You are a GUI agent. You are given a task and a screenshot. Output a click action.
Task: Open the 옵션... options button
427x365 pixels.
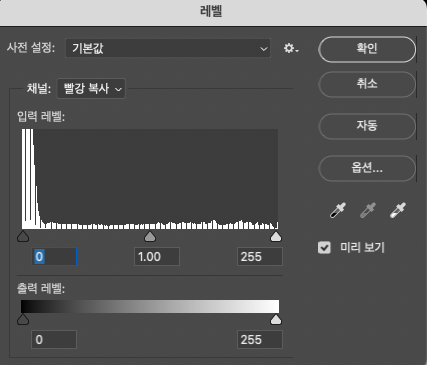coord(367,168)
